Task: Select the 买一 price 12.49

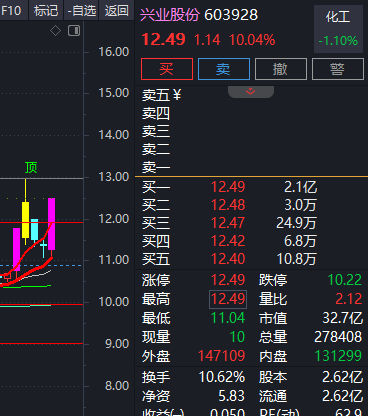Action: pyautogui.click(x=228, y=187)
